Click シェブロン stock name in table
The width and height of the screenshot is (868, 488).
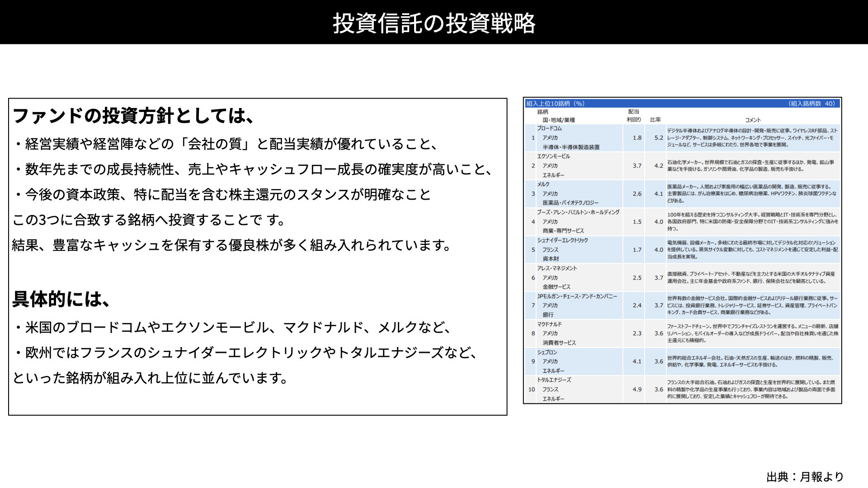pyautogui.click(x=547, y=352)
